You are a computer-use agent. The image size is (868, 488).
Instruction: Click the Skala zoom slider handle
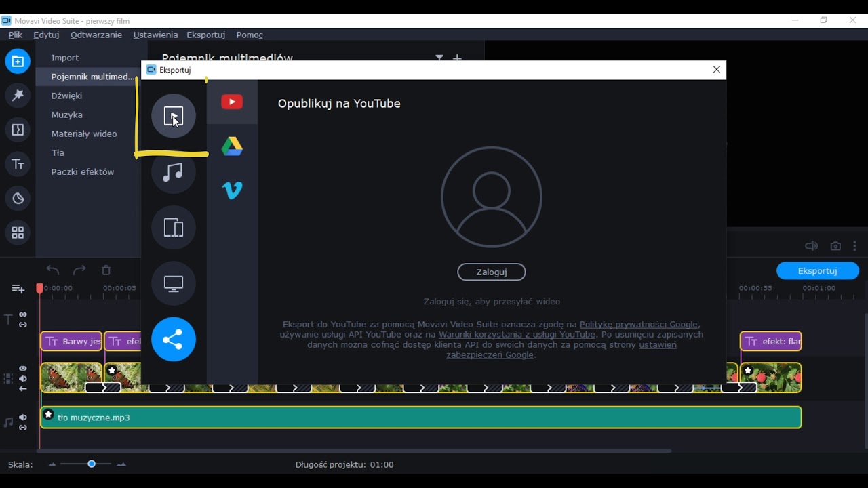pos(91,464)
